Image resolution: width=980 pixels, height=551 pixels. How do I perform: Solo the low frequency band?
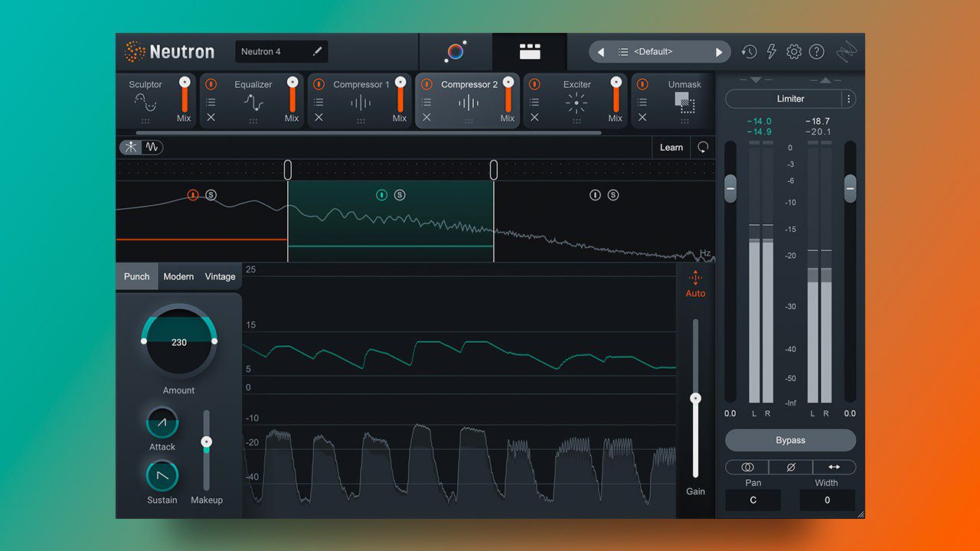pos(211,195)
